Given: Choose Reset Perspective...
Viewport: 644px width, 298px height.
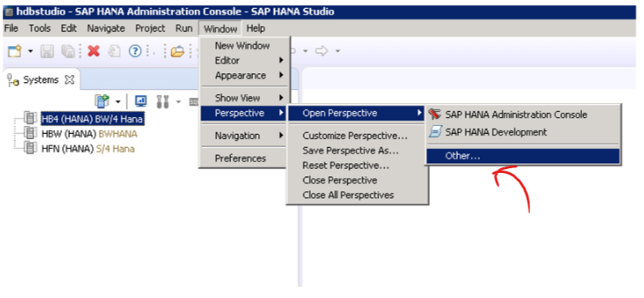Looking at the screenshot, I should (x=357, y=166).
